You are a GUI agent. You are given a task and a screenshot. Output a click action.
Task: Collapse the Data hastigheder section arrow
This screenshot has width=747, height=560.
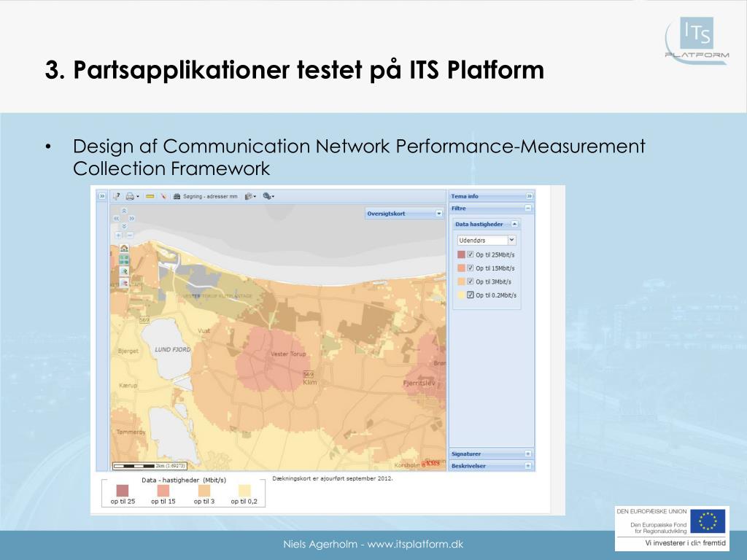point(514,224)
